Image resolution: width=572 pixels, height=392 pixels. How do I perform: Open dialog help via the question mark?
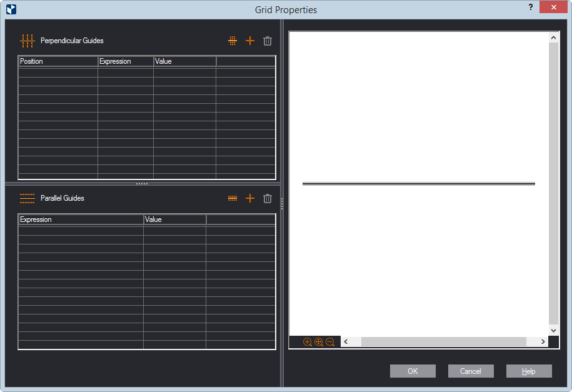531,7
